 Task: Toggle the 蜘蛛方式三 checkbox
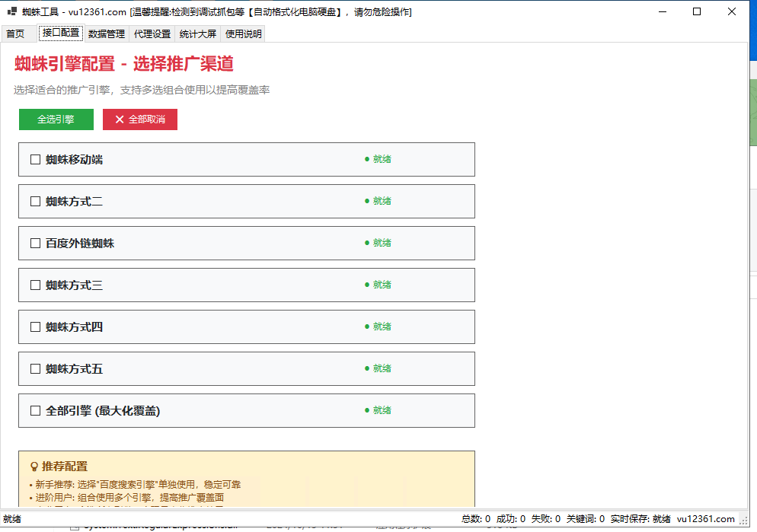[34, 285]
